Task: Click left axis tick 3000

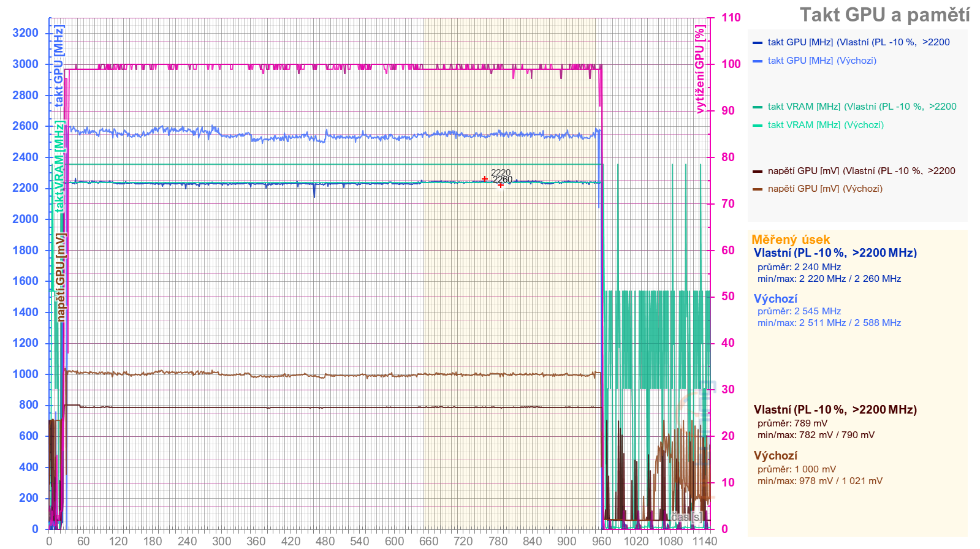Action: 25,64
